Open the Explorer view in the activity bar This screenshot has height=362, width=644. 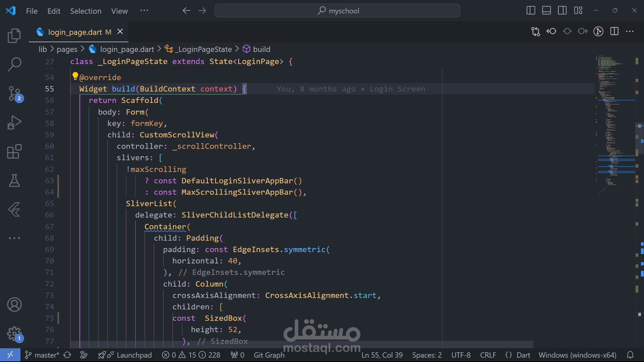point(14,36)
